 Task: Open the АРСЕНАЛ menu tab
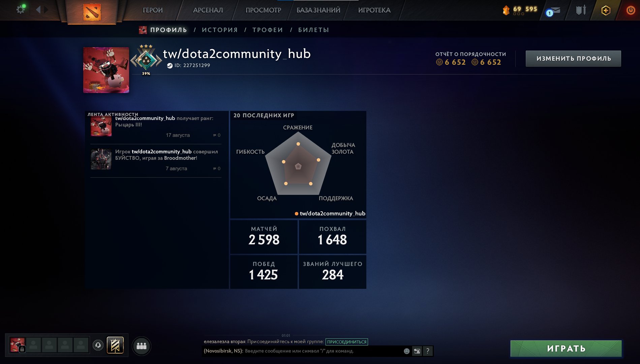(208, 10)
